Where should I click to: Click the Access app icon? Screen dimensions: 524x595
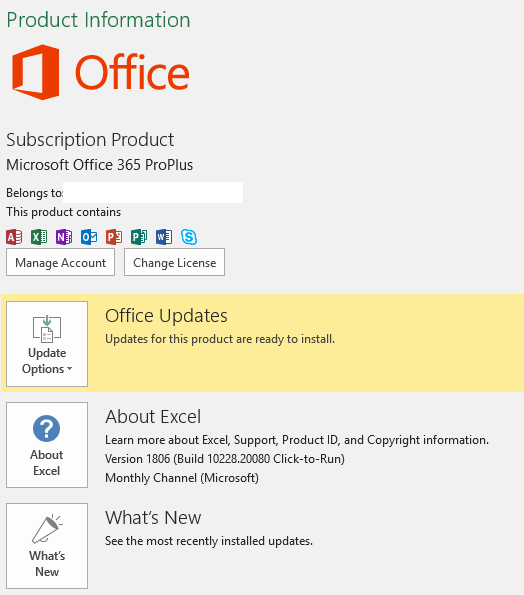tap(14, 237)
